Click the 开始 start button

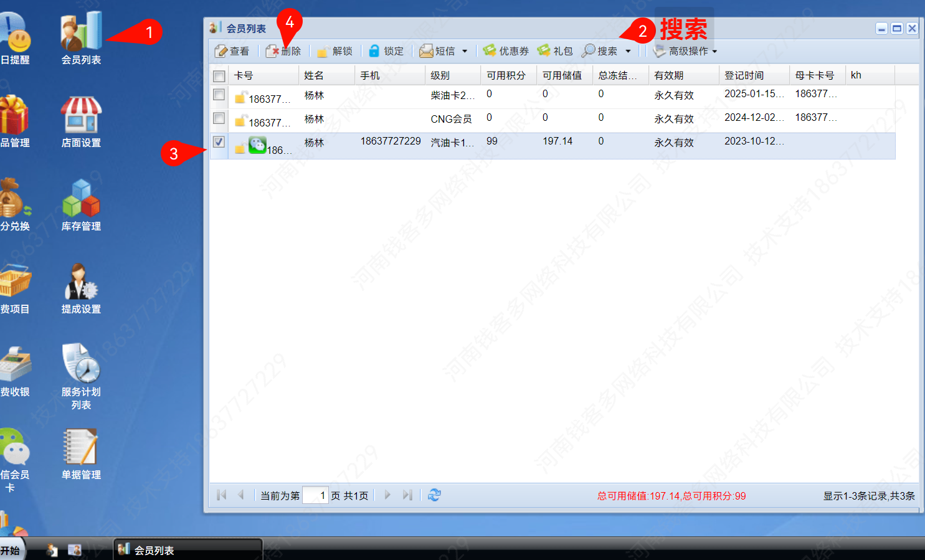tap(11, 550)
